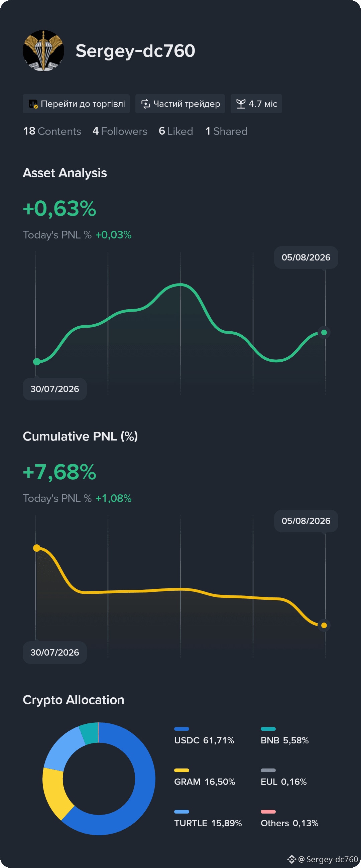Click the GRAM yellow legend swatch
This screenshot has width=361, height=868.
tap(182, 770)
